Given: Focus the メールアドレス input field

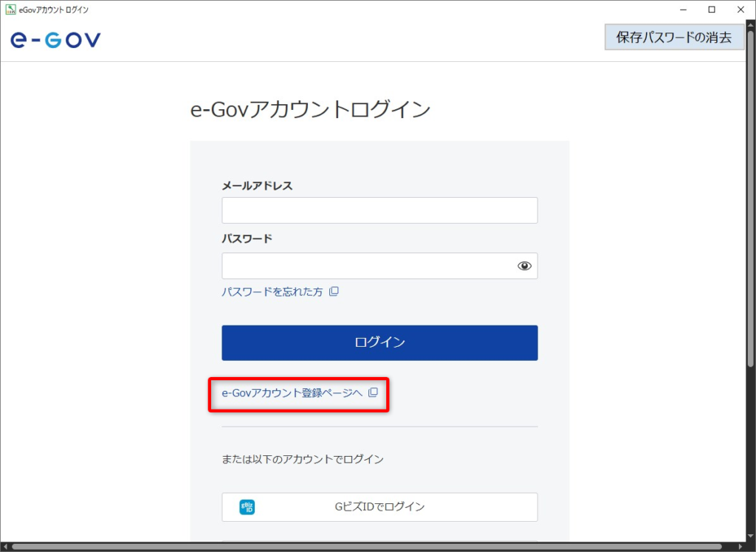Looking at the screenshot, I should tap(379, 210).
